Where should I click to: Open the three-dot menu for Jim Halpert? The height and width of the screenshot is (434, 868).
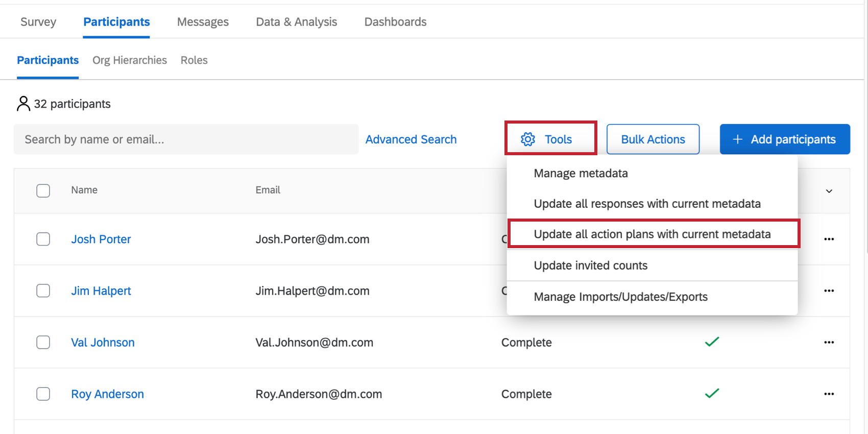point(829,291)
